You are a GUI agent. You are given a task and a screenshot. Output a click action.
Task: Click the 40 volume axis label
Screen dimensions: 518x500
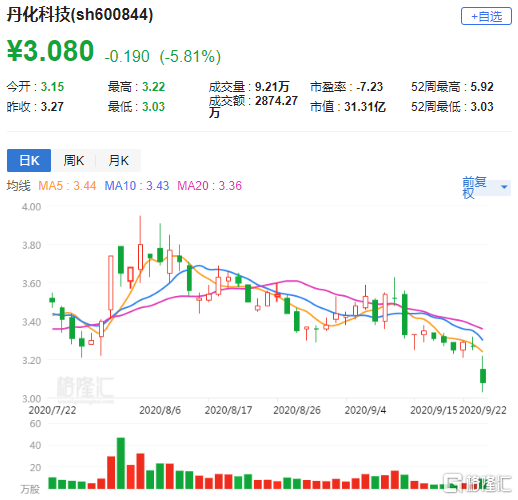[x=35, y=445]
